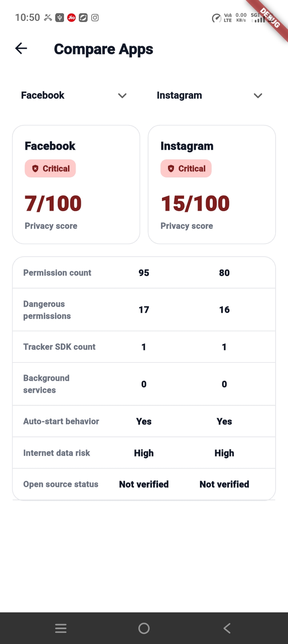This screenshot has height=644, width=288.
Task: Select the Facebook privacy score card
Action: tap(76, 185)
